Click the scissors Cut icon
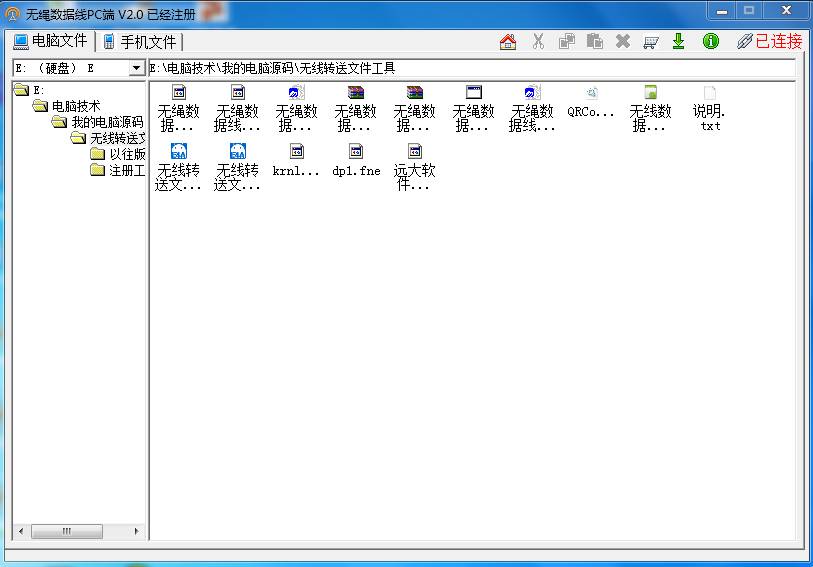 pyautogui.click(x=538, y=41)
